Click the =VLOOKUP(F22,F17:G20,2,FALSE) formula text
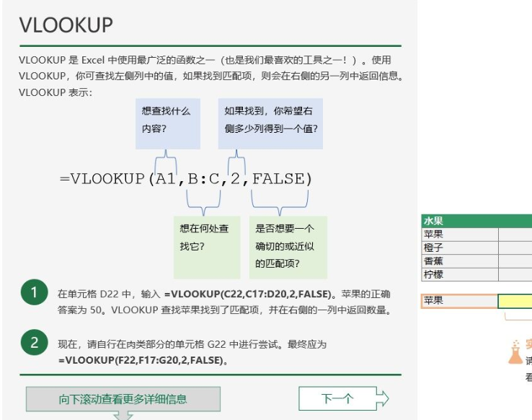The image size is (532, 420). point(141,360)
